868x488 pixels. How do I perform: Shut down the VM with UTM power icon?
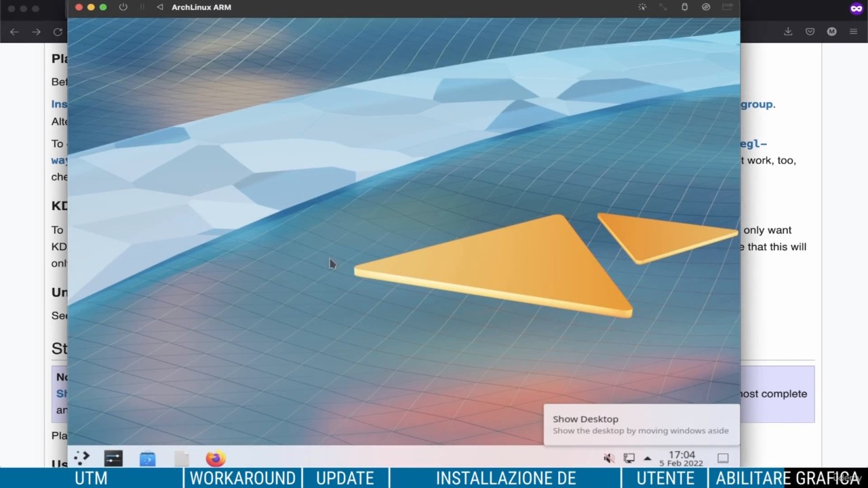123,7
